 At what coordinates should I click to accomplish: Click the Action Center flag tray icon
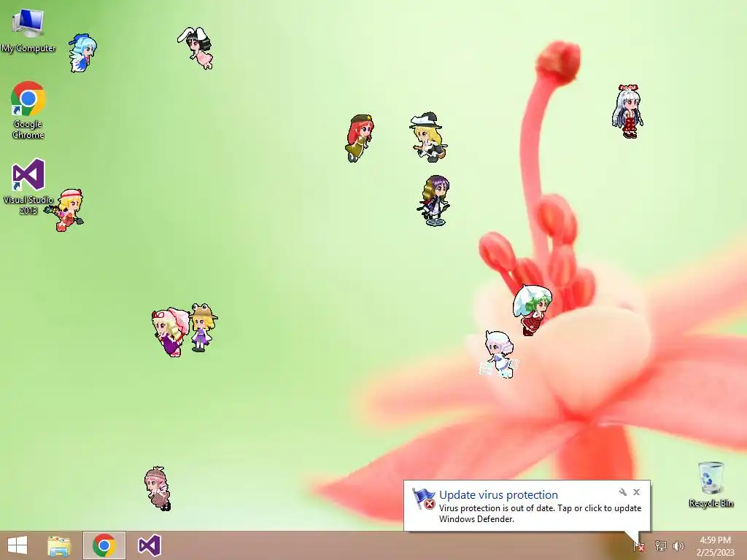tap(639, 547)
